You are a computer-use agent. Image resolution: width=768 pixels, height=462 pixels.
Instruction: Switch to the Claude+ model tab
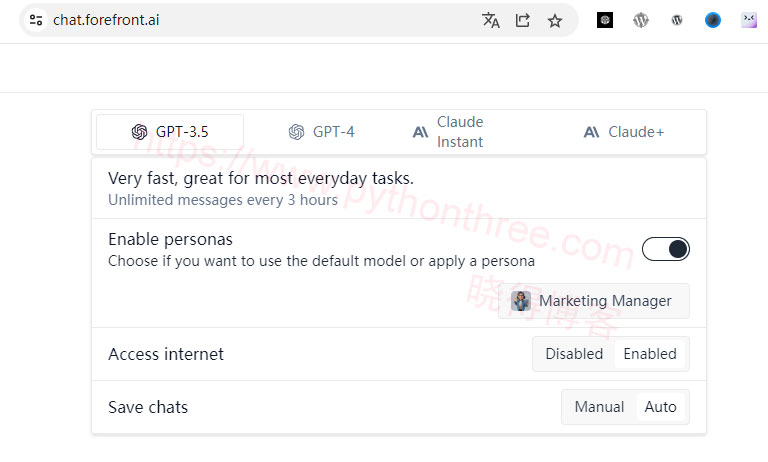[x=624, y=132]
